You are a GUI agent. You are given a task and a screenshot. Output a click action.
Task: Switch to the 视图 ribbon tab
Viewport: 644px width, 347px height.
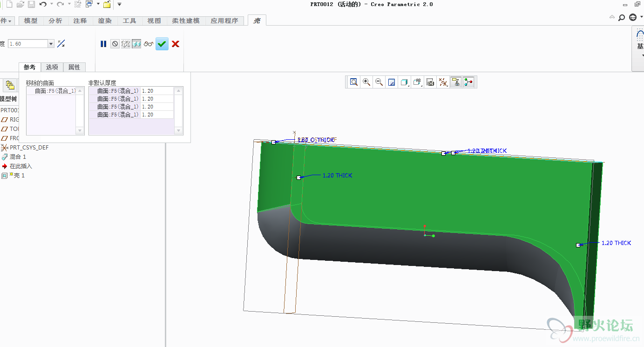154,21
